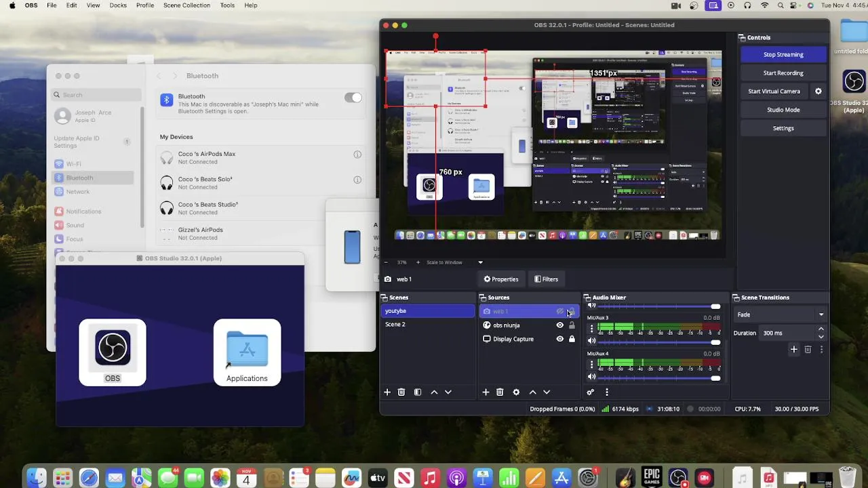Open Studio Mode
The width and height of the screenshot is (868, 488).
point(783,109)
